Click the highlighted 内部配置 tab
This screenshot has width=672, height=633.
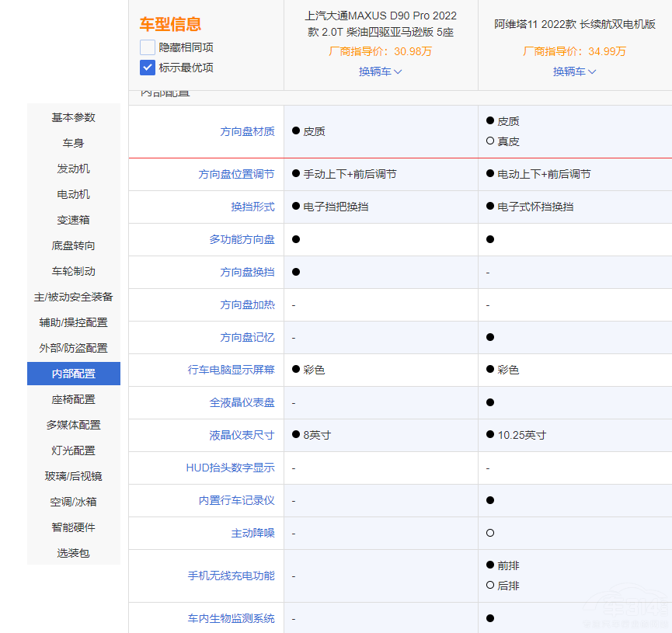coord(74,374)
